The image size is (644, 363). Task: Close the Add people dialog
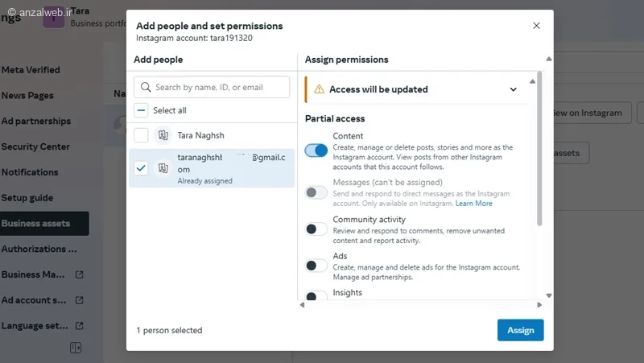[537, 26]
